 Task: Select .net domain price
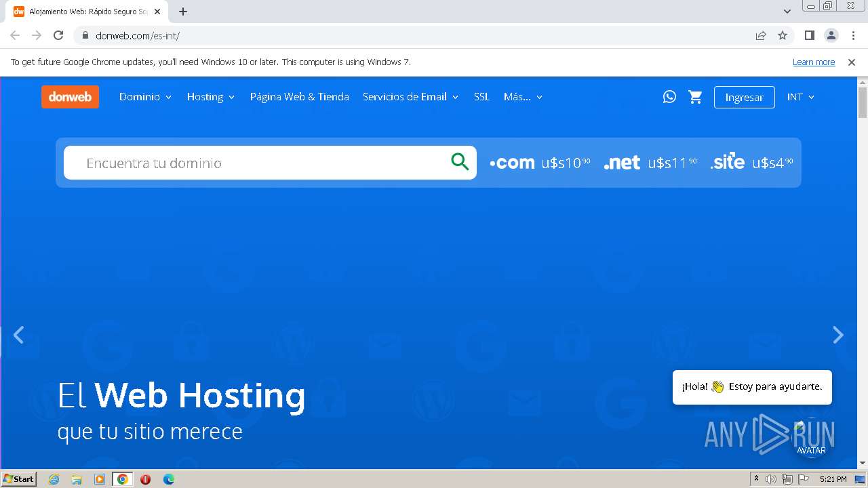(650, 163)
